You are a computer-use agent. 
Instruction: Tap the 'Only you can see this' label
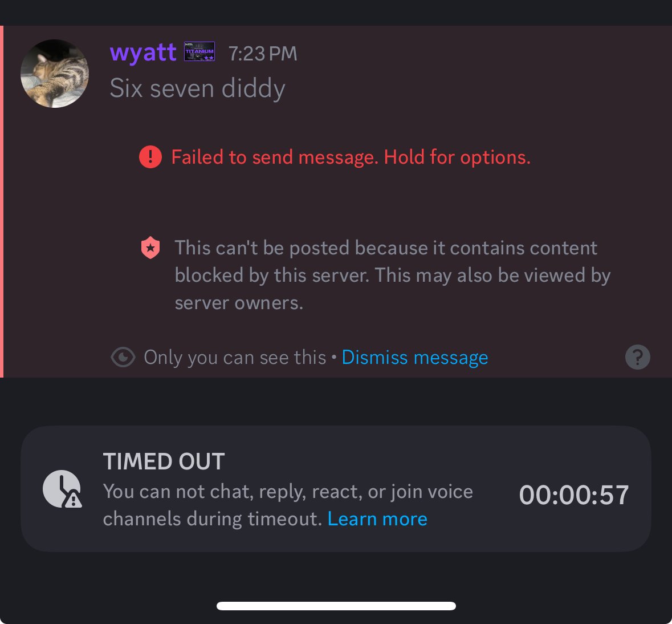[235, 357]
